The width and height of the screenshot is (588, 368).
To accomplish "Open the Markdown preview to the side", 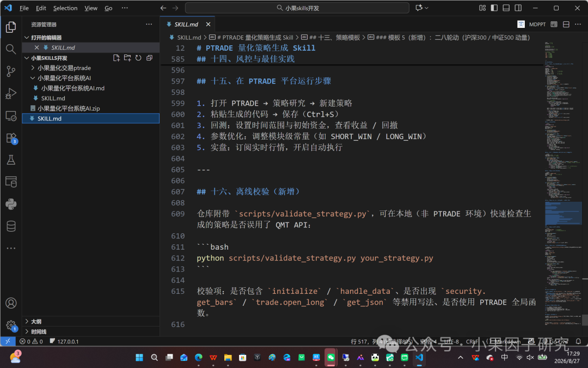I will (x=554, y=24).
